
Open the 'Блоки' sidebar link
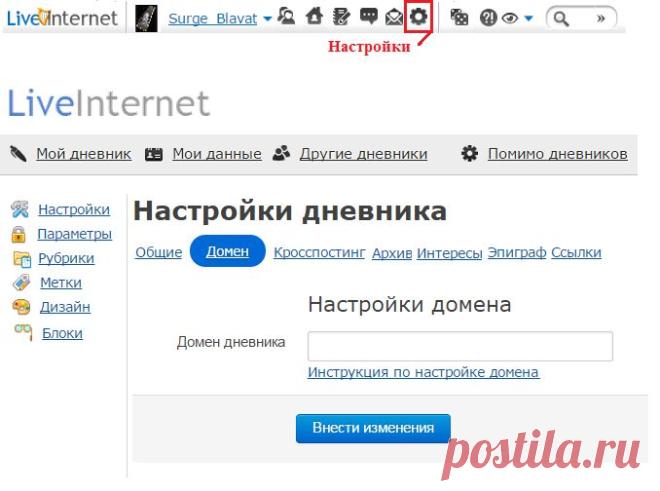tap(62, 333)
